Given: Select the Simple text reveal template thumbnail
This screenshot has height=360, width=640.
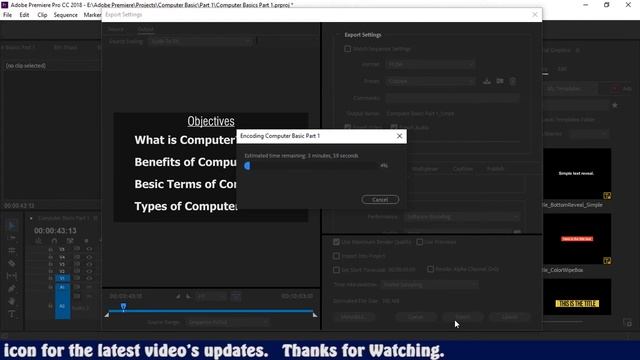Looking at the screenshot, I should (577, 173).
